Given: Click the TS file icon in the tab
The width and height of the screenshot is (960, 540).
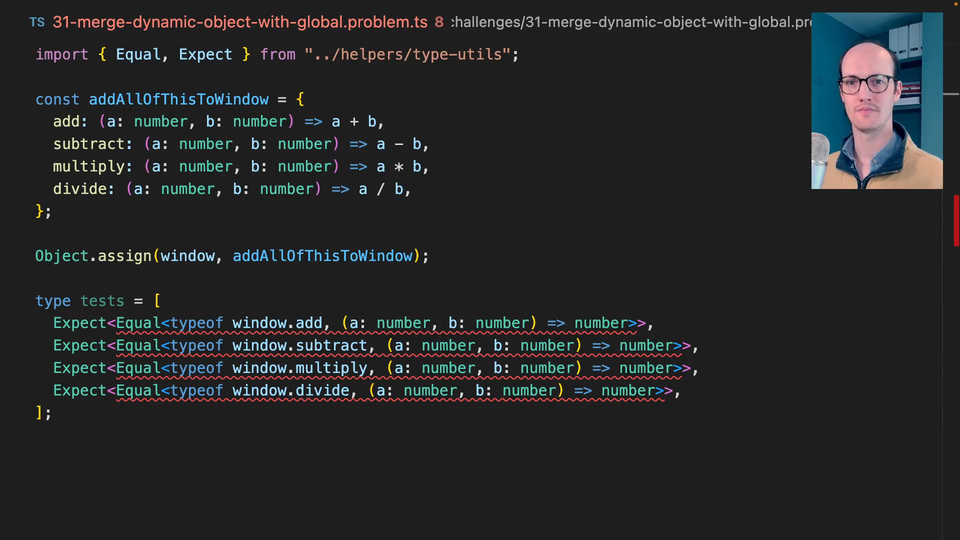Looking at the screenshot, I should [37, 22].
